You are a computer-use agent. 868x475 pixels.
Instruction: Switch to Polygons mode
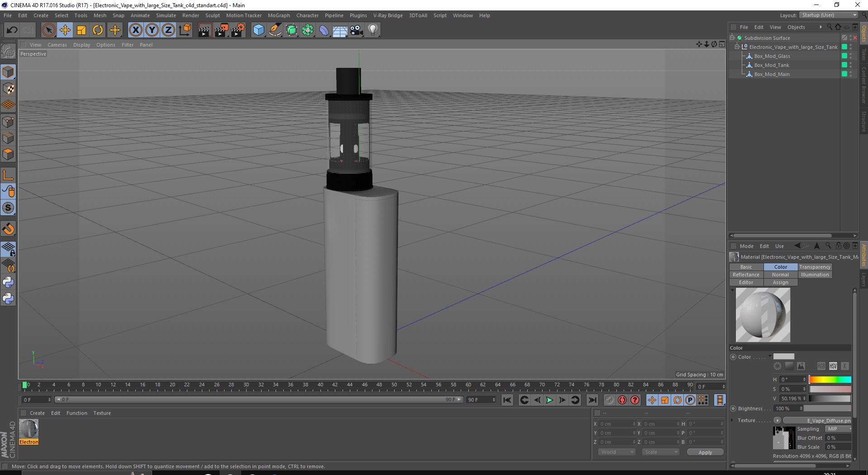tap(8, 154)
